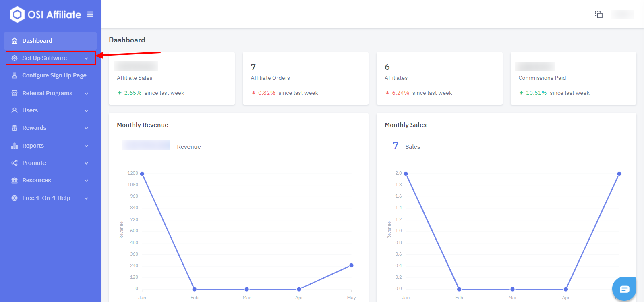Click the 10.51% Commissions Paid change value

click(536, 93)
